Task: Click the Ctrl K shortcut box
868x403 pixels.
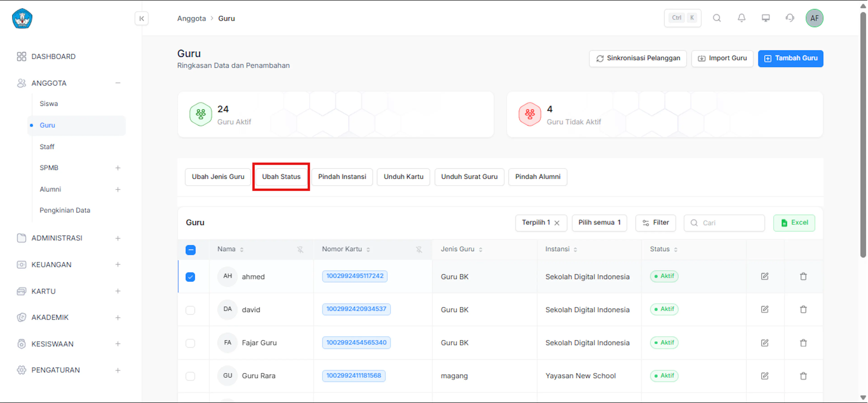Action: pyautogui.click(x=682, y=18)
